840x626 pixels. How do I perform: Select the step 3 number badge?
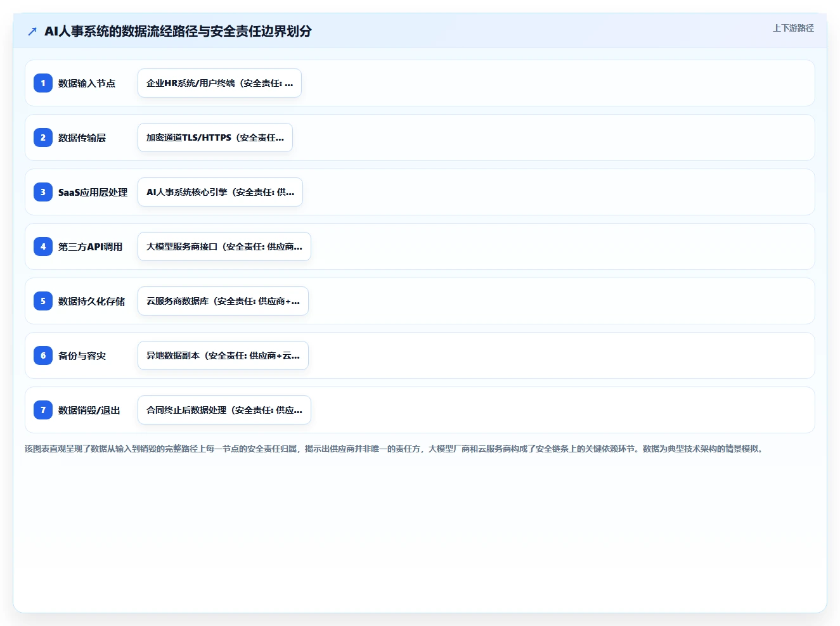[43, 192]
